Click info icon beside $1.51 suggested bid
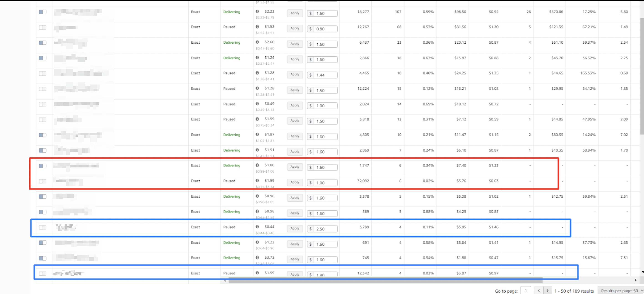This screenshot has height=294, width=644. click(x=257, y=150)
